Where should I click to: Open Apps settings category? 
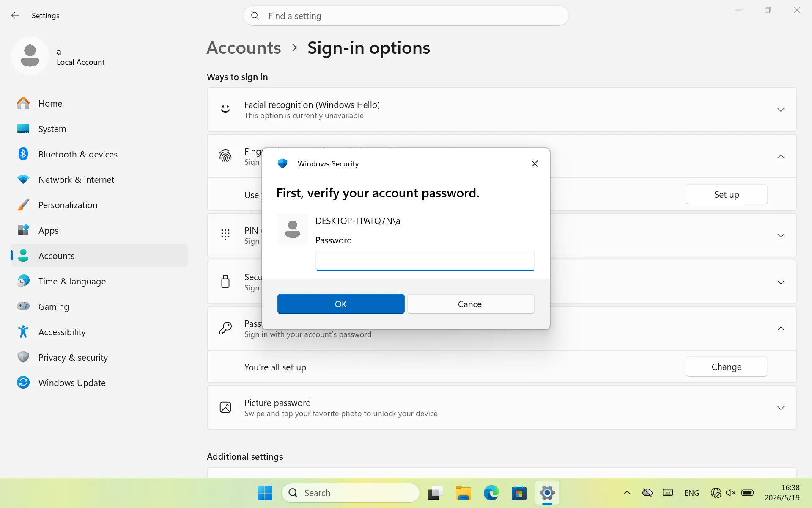(99, 230)
